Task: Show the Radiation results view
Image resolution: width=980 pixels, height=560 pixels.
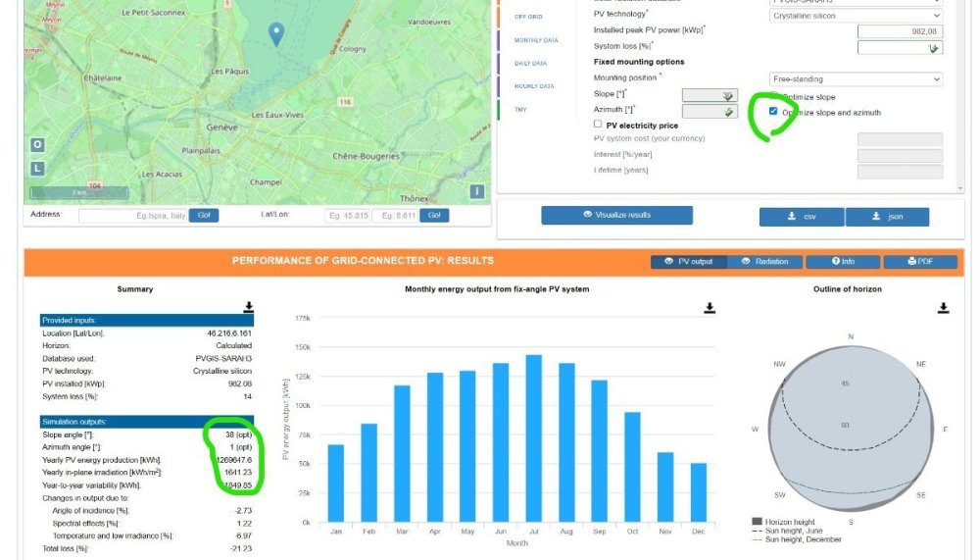Action: coord(764,262)
